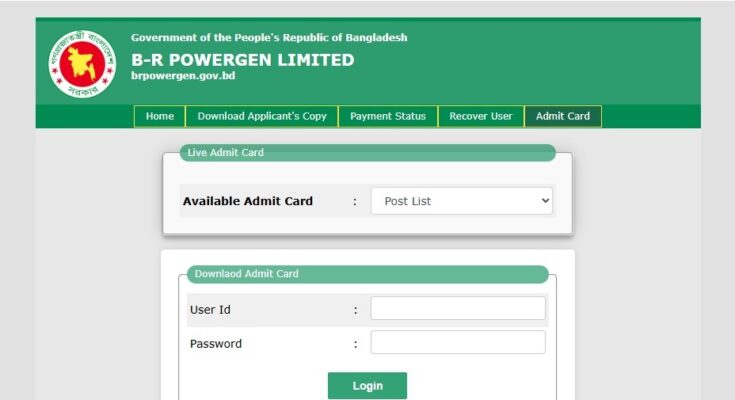Viewport: 735px width, 400px height.
Task: Open the Available Admit Card select box
Action: pos(461,201)
